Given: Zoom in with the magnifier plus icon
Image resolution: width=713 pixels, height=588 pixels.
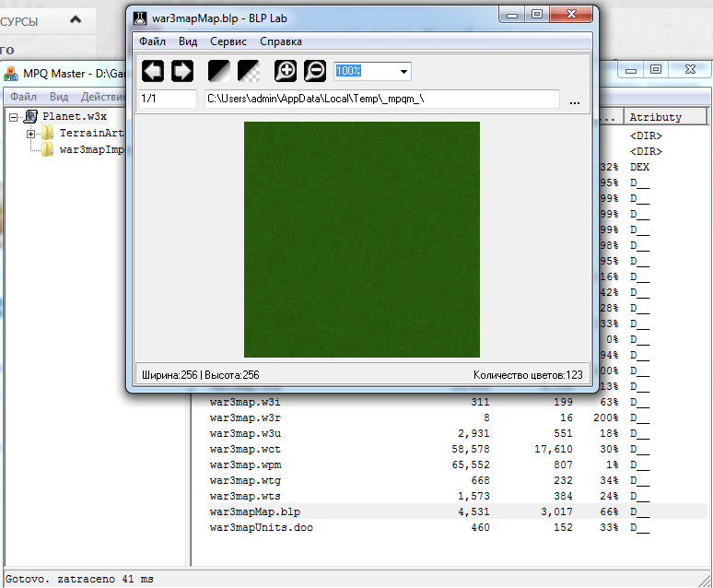Looking at the screenshot, I should click(286, 71).
